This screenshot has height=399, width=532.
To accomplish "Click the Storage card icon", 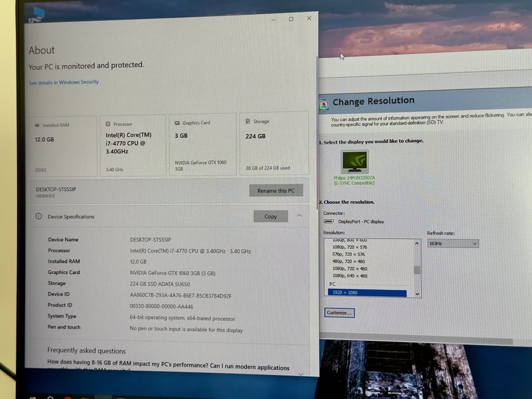I will point(247,121).
